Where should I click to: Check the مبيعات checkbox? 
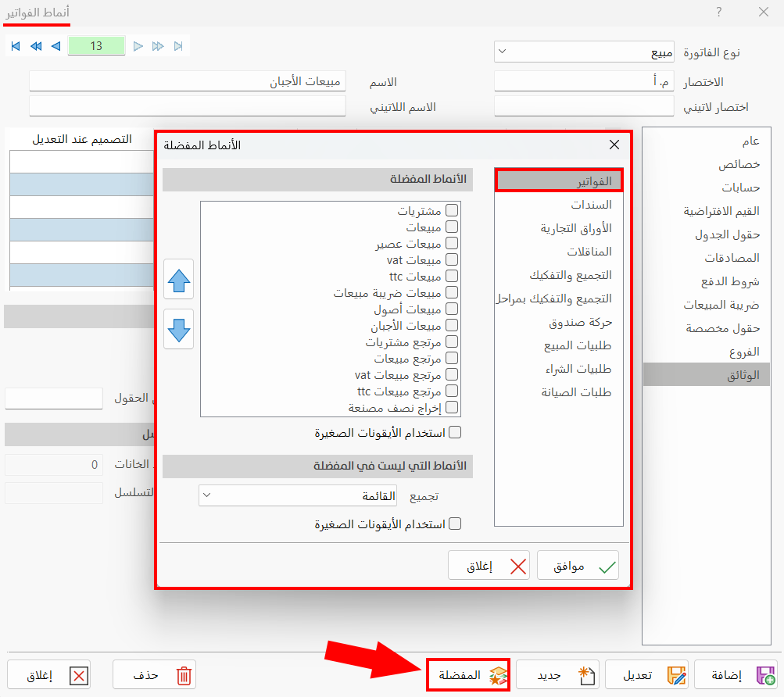click(x=452, y=227)
